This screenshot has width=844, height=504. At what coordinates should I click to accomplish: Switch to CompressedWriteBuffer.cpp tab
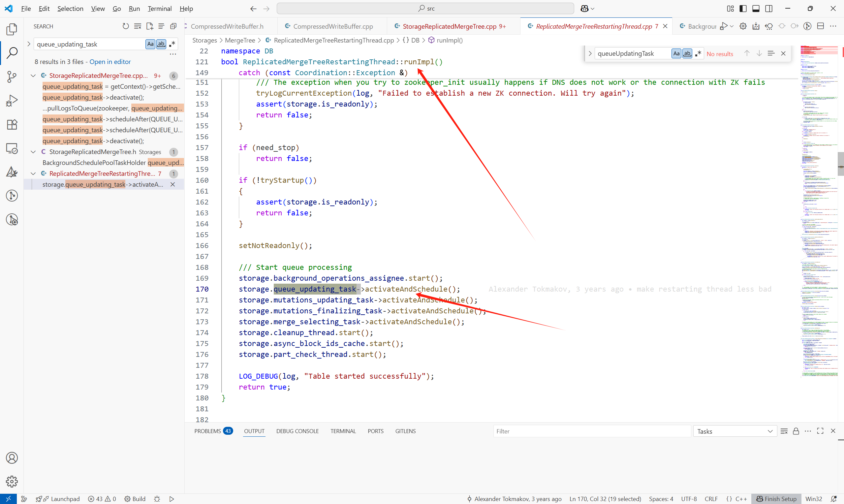point(333,26)
